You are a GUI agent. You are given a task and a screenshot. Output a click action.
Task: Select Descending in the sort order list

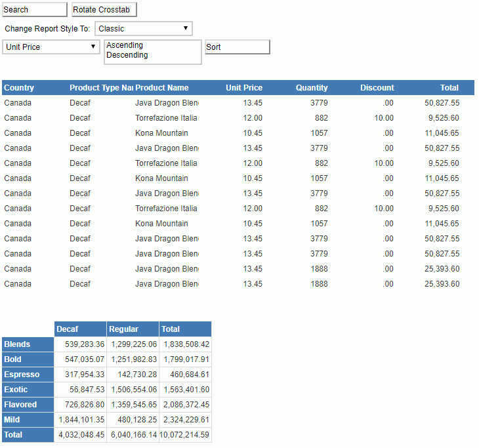point(127,55)
